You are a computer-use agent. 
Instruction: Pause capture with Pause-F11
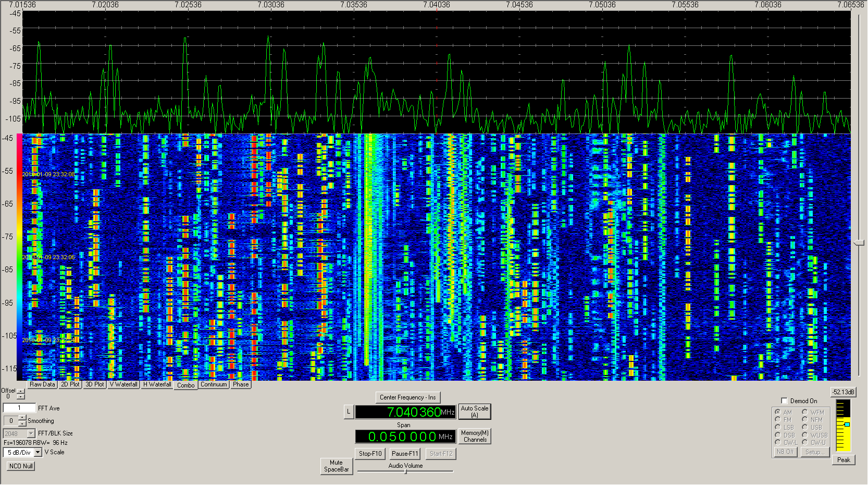pos(405,454)
